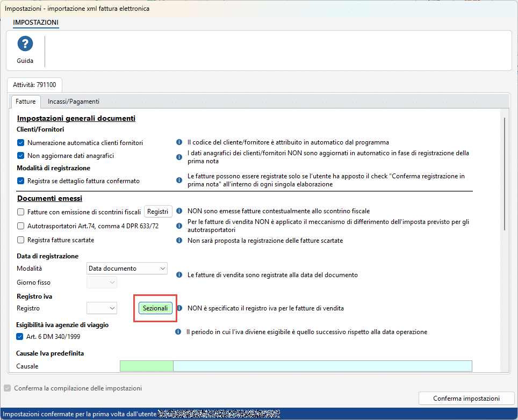The width and height of the screenshot is (518, 420).
Task: Toggle Art. 6 DM 340/1999 checkbox
Action: point(19,336)
